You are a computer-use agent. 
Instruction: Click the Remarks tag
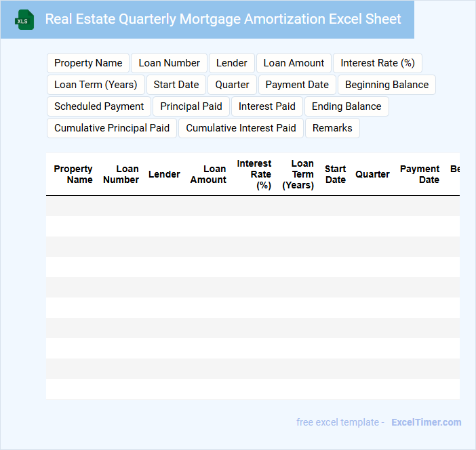pos(332,128)
